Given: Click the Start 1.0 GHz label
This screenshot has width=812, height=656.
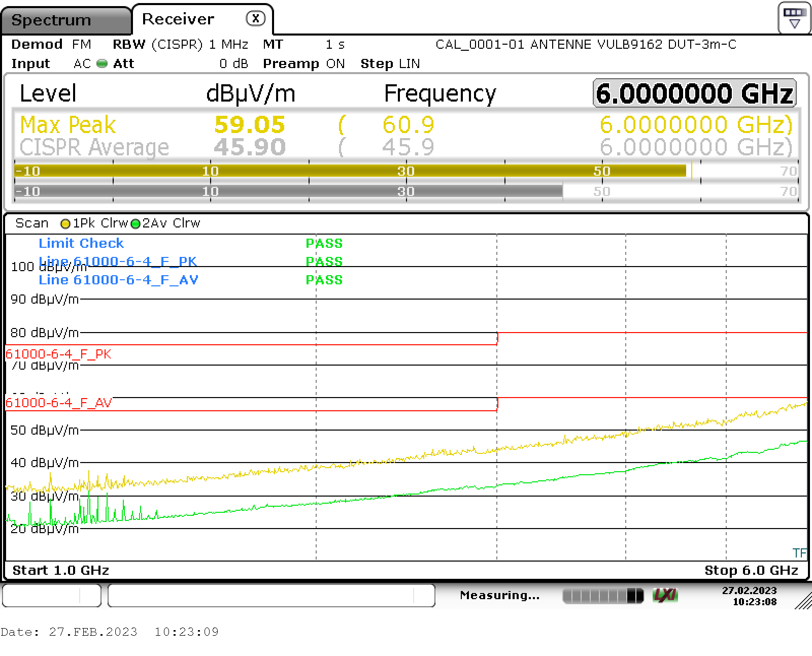Looking at the screenshot, I should (61, 570).
